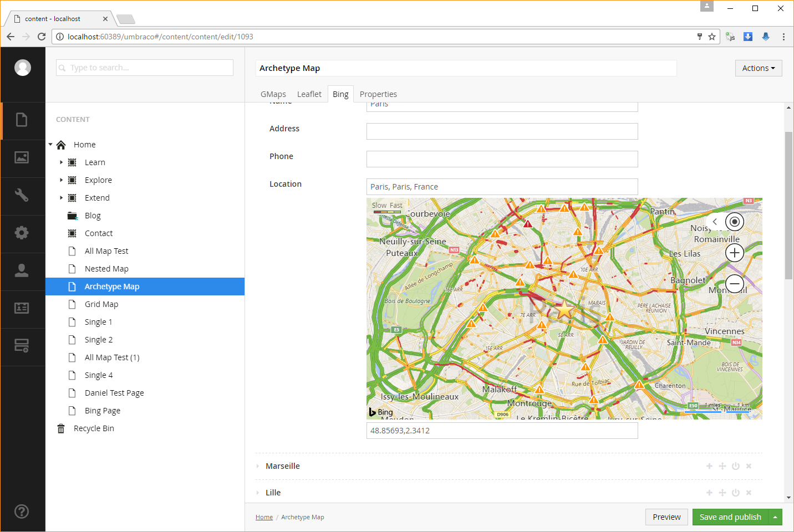Screen dimensions: 794x532
Task: Switch to the GMaps tab
Action: tap(273, 94)
